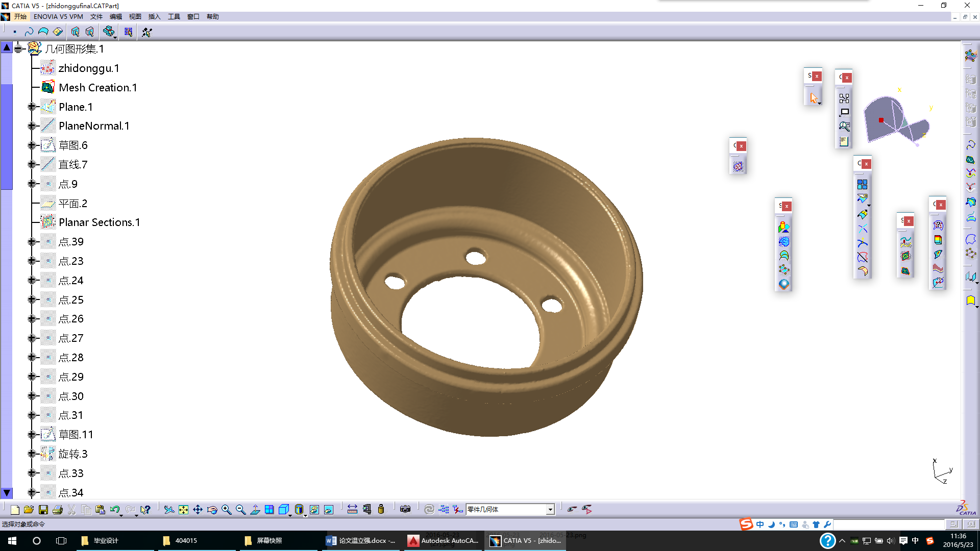The image size is (980, 551).
Task: Expand the Plane.1 tree node
Action: (x=32, y=107)
